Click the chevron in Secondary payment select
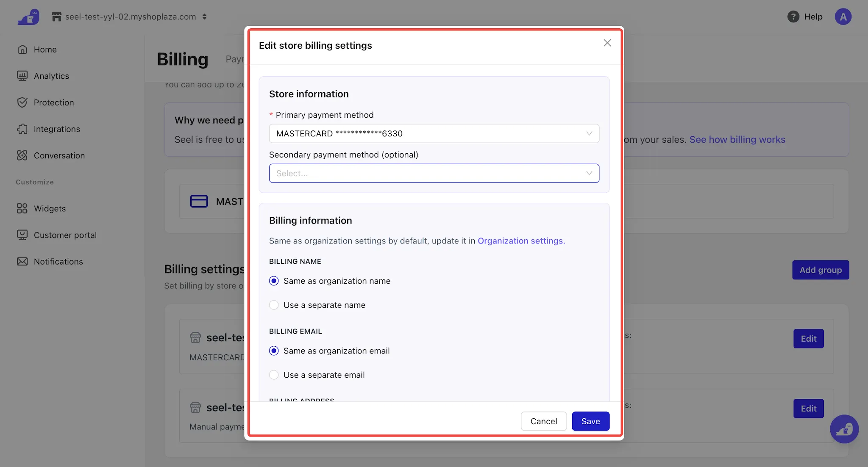 tap(589, 173)
